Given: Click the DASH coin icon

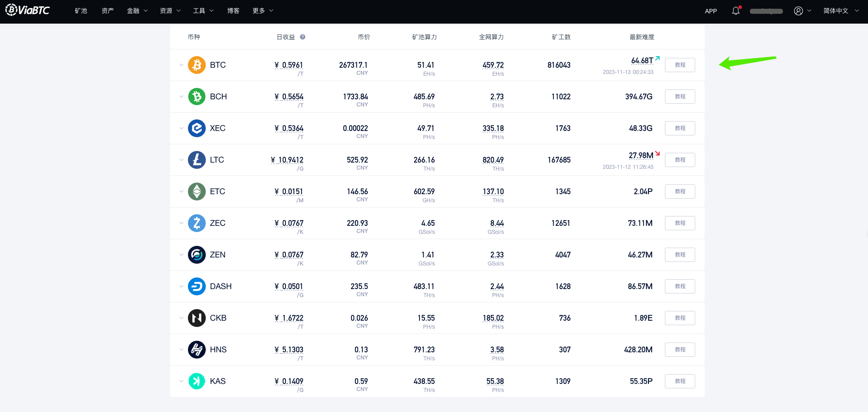Looking at the screenshot, I should [x=196, y=286].
